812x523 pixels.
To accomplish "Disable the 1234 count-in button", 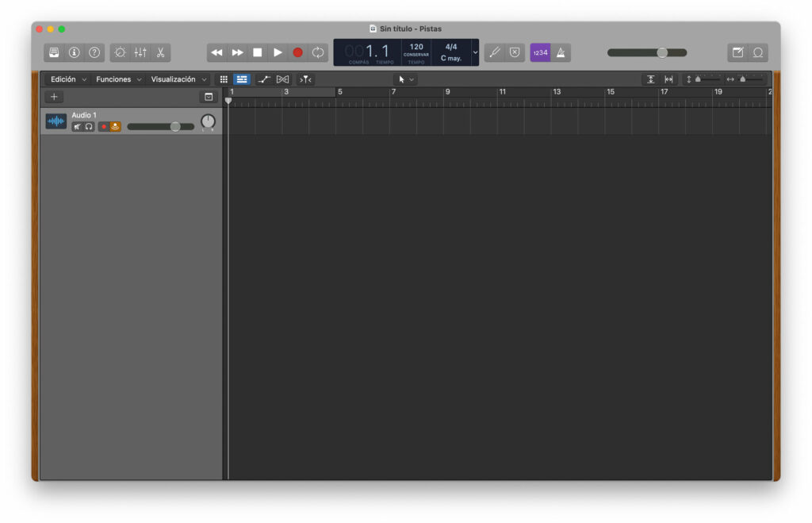I will (x=540, y=52).
